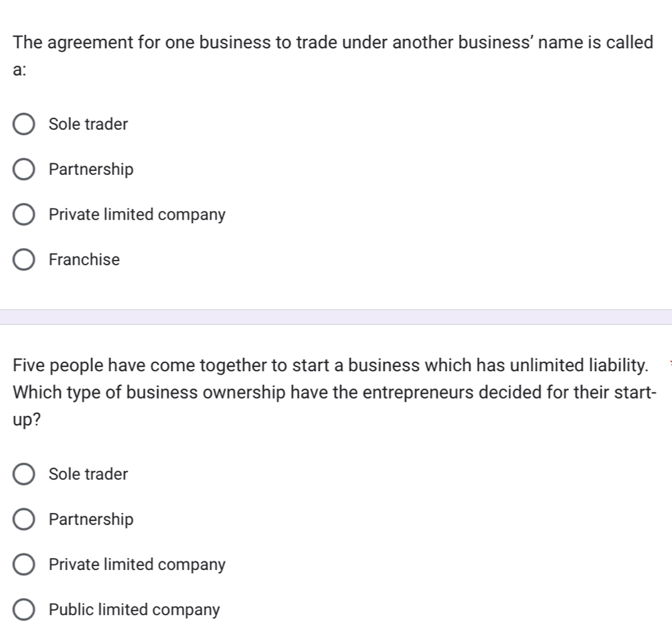Click Partnership label text in the first question
This screenshot has height=637, width=672.
[91, 170]
